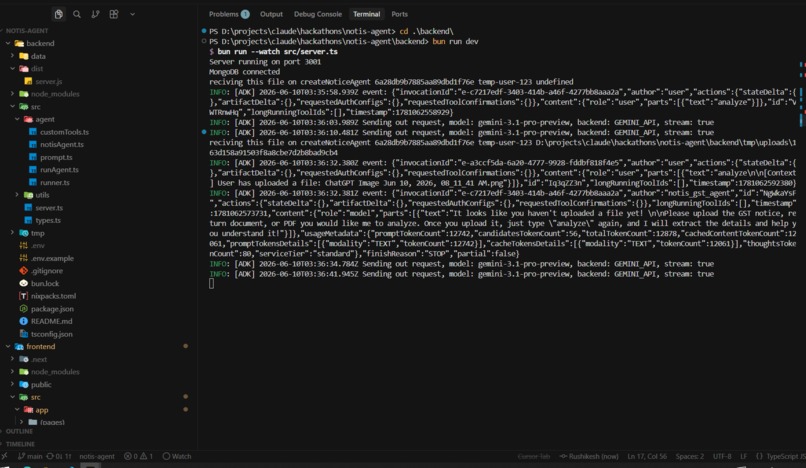Switch to the Problems tab
Screen dimensions: 806x468
click(x=229, y=14)
